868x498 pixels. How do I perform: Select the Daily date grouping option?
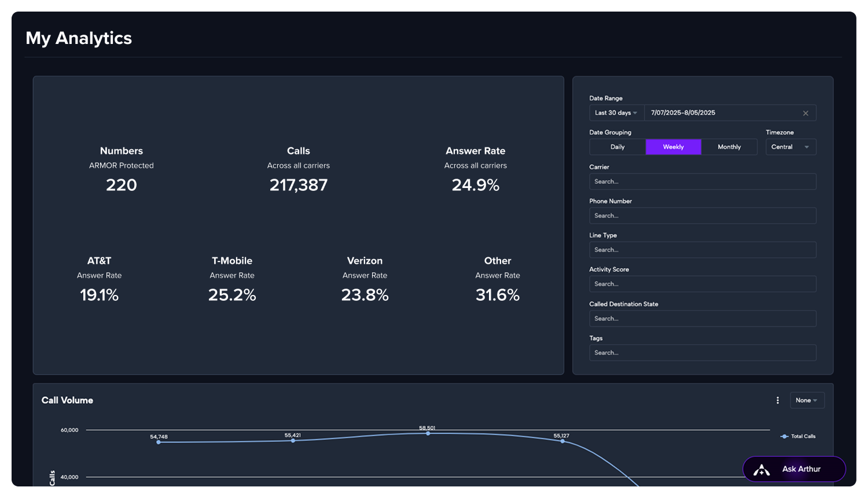(617, 146)
